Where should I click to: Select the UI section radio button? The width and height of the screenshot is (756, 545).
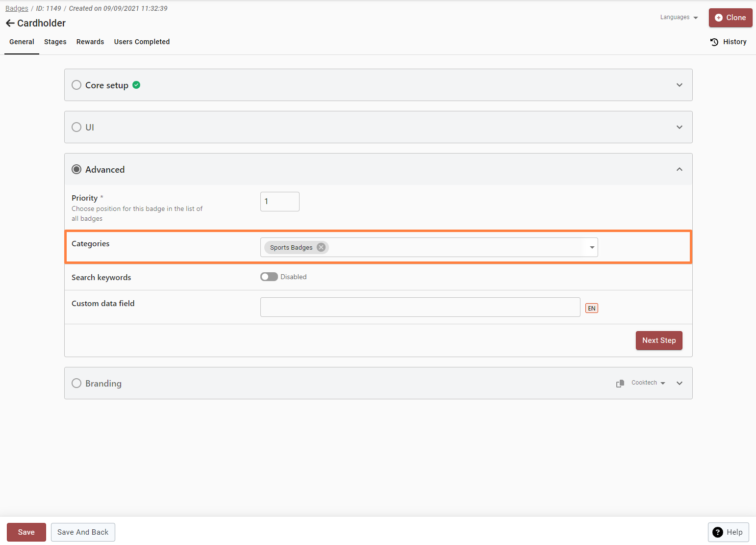click(x=76, y=127)
